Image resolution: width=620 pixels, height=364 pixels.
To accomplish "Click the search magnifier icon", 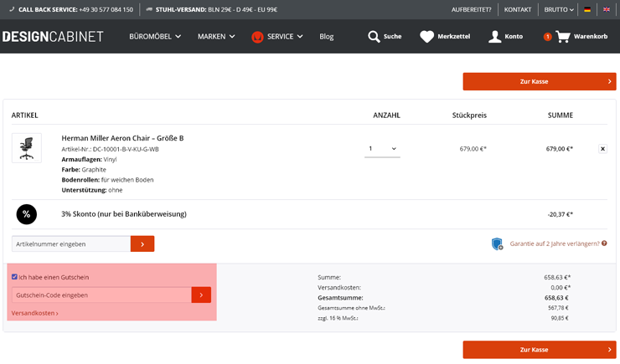I will [x=374, y=36].
